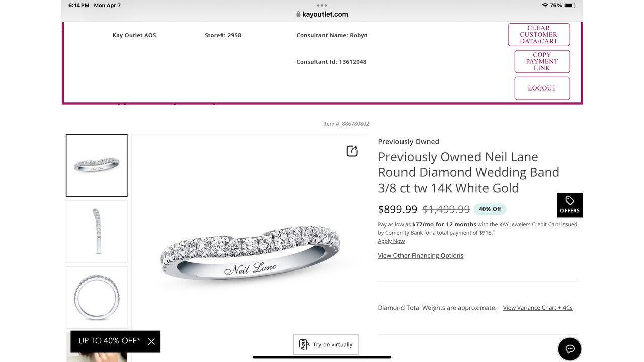This screenshot has width=644, height=362.
Task: Click the hand icon on Try on virtually
Action: (304, 344)
